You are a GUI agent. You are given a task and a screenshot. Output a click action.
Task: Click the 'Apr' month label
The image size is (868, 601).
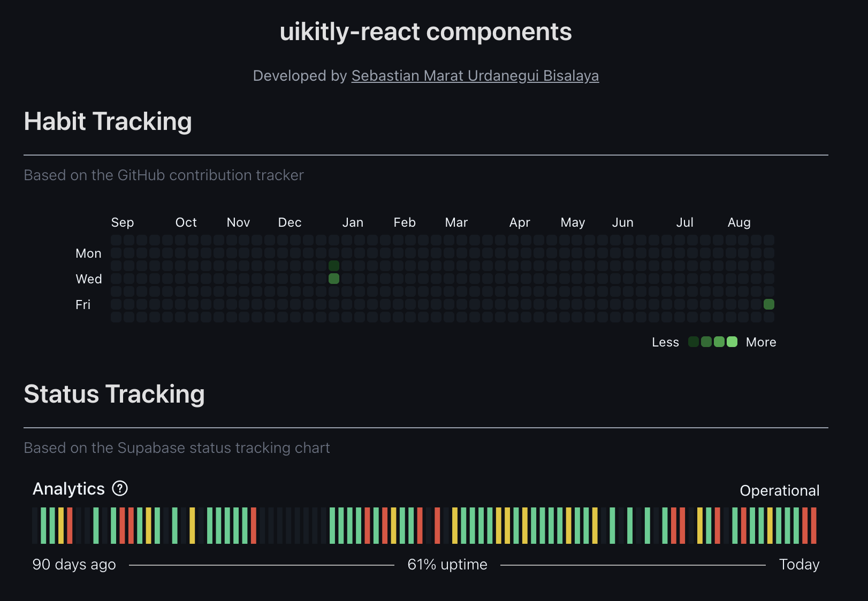pyautogui.click(x=520, y=222)
